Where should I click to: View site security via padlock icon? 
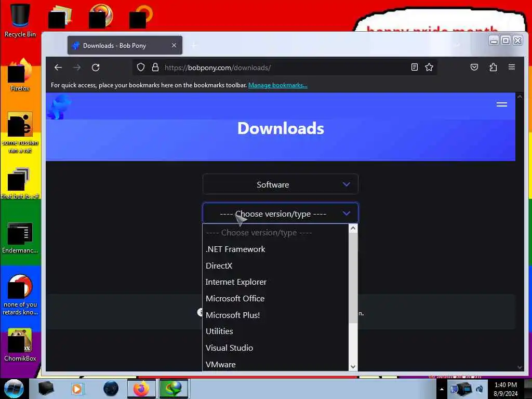click(x=155, y=67)
